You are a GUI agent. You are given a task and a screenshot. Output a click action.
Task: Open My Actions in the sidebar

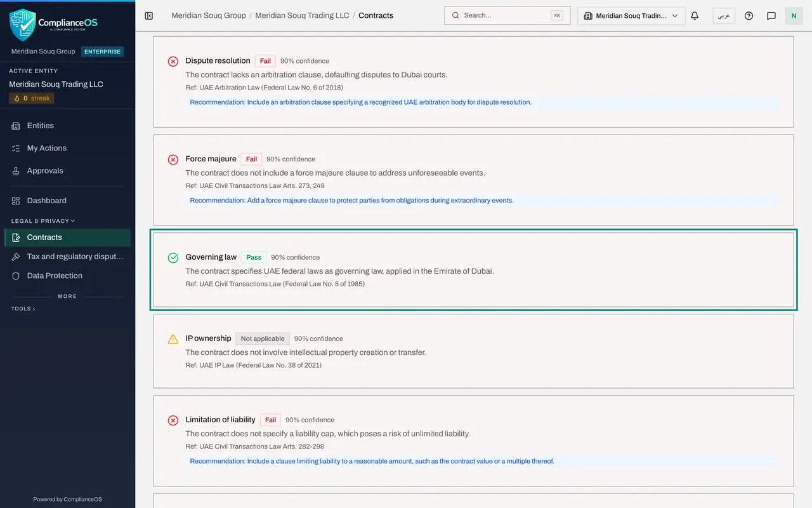(x=67, y=148)
